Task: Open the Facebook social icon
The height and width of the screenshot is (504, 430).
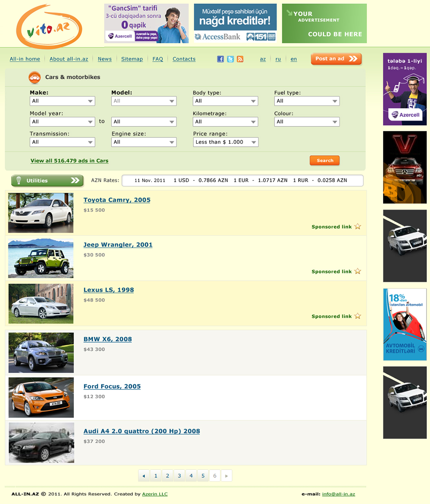Action: click(x=221, y=59)
